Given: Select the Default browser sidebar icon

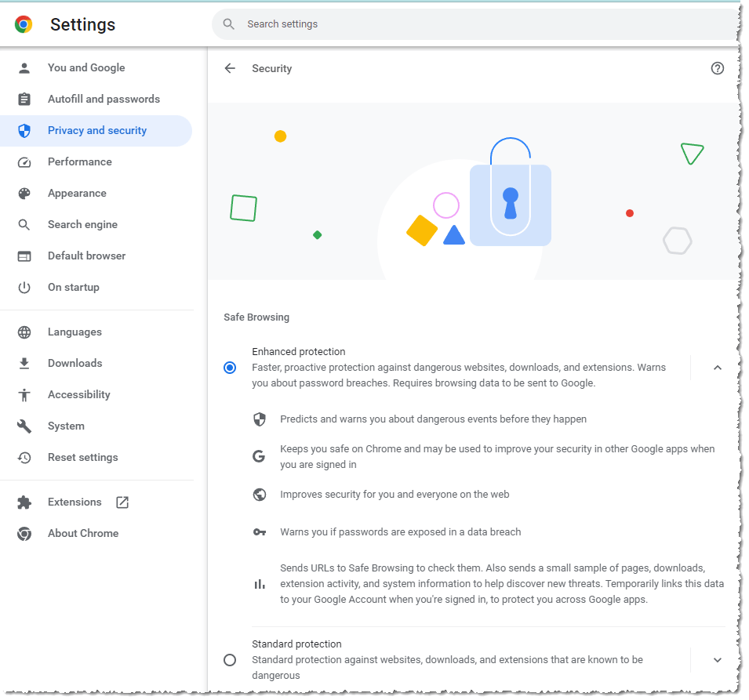Looking at the screenshot, I should pyautogui.click(x=24, y=256).
